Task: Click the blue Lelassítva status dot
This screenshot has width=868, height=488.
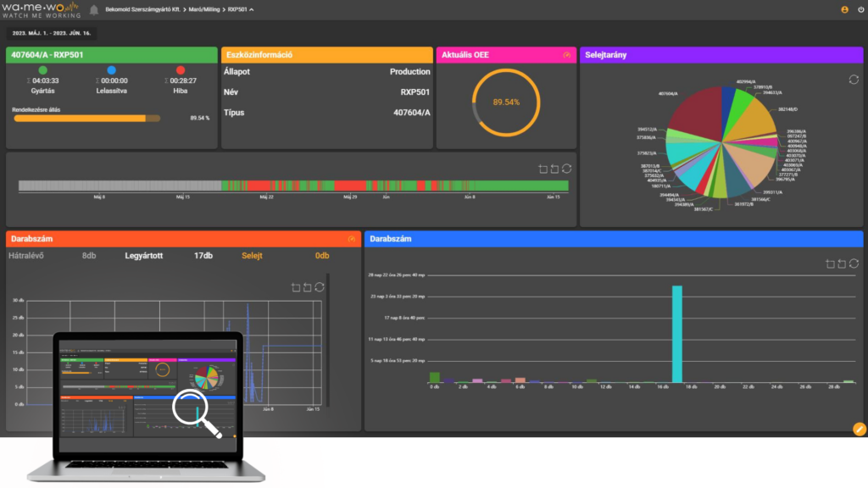Action: coord(111,70)
